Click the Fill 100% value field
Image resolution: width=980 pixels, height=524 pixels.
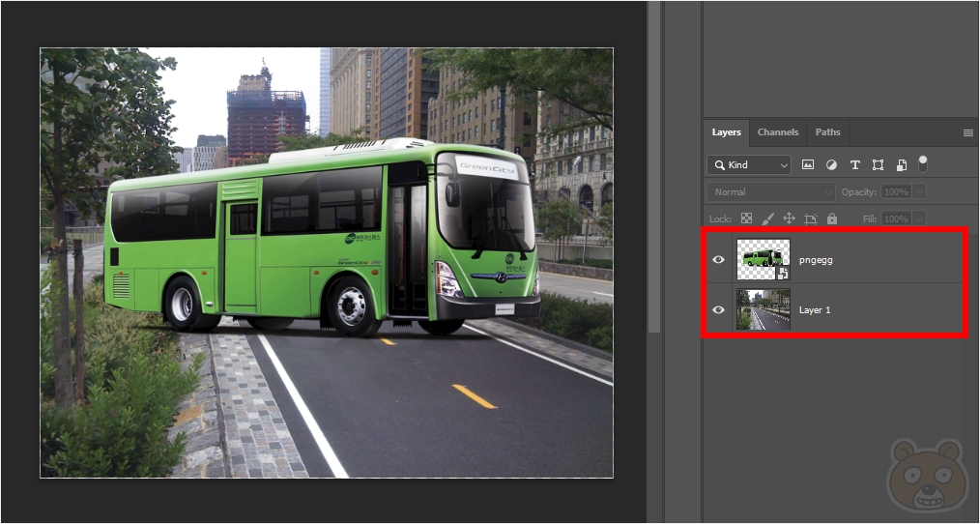[x=896, y=218]
